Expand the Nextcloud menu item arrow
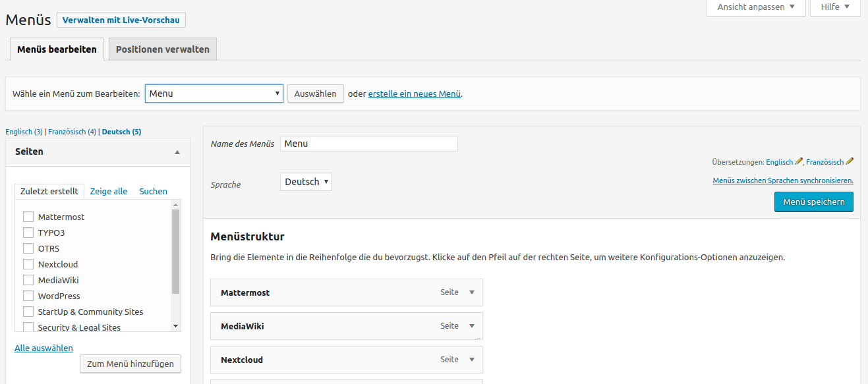Image resolution: width=868 pixels, height=384 pixels. tap(472, 360)
